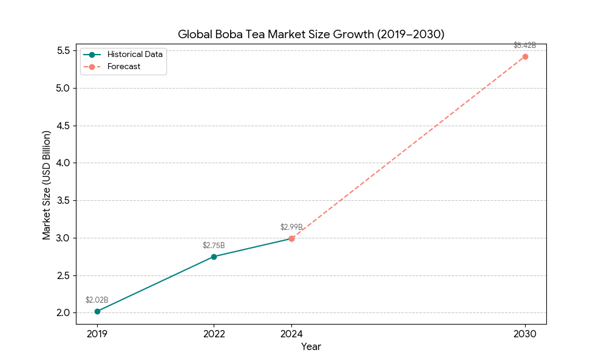Click the 2022 x-axis tick label
The image size is (607, 364).
tap(214, 334)
